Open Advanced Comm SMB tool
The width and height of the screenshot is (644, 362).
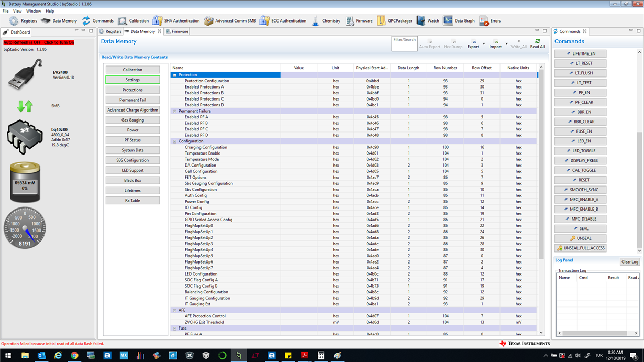tap(229, 21)
